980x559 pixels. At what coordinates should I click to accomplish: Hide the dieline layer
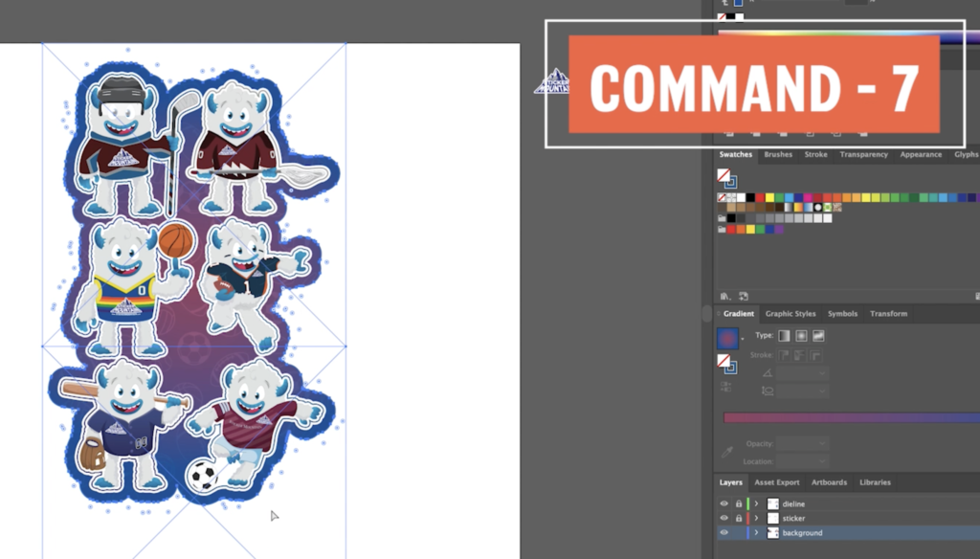(724, 503)
